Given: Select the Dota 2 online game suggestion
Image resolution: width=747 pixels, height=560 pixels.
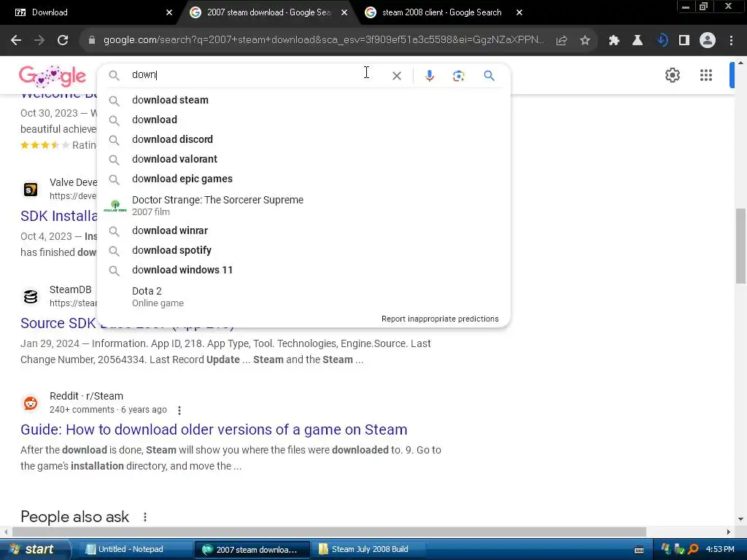Looking at the screenshot, I should 303,297.
